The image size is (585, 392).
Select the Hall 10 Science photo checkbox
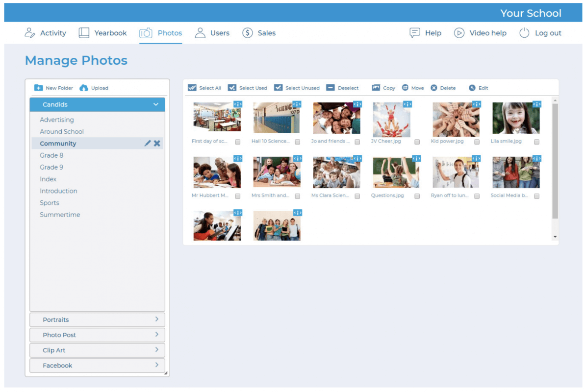tap(297, 142)
